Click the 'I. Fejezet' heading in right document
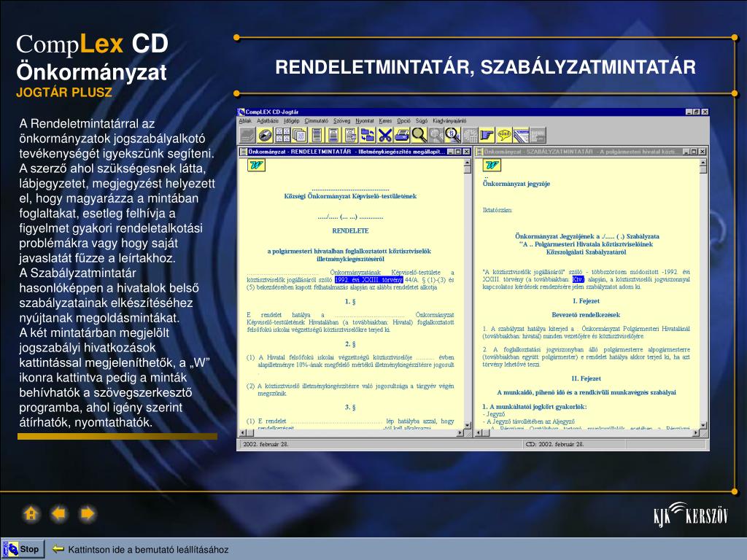The width and height of the screenshot is (747, 560). (x=586, y=301)
